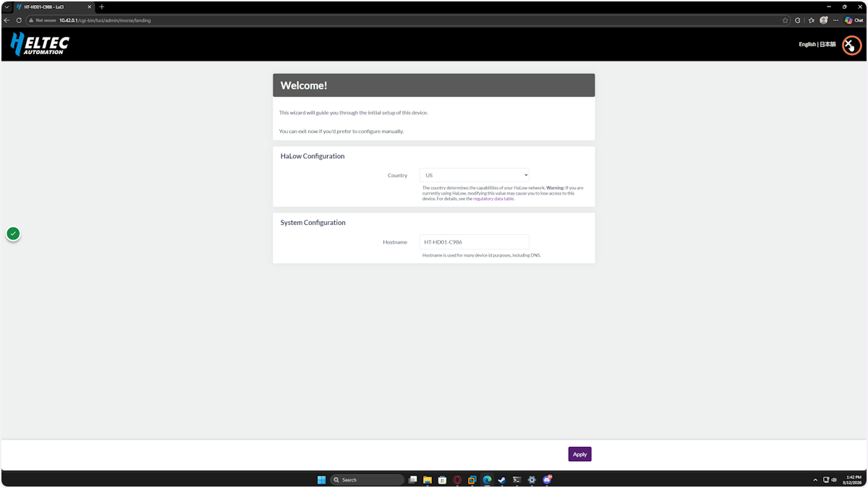Click the Apply button
This screenshot has width=868, height=488.
tap(579, 454)
